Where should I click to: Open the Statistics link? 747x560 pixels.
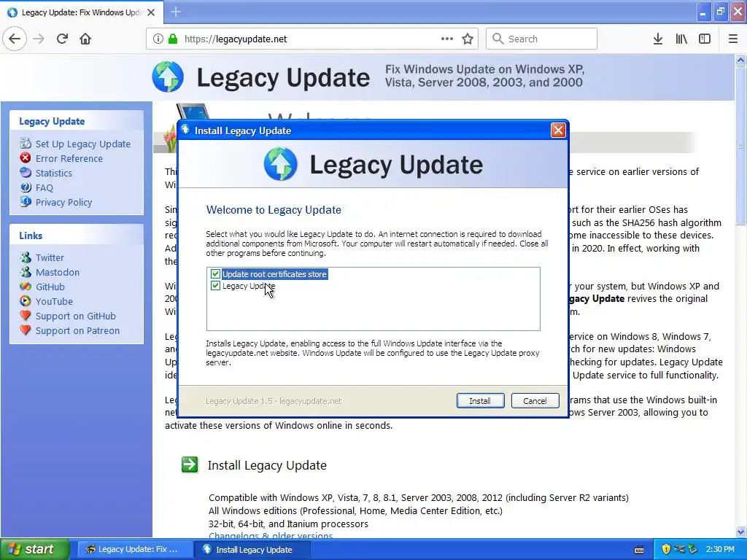click(54, 174)
